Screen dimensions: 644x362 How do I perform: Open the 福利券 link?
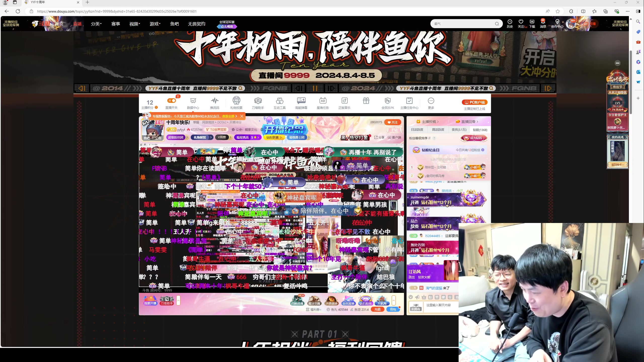click(x=314, y=309)
